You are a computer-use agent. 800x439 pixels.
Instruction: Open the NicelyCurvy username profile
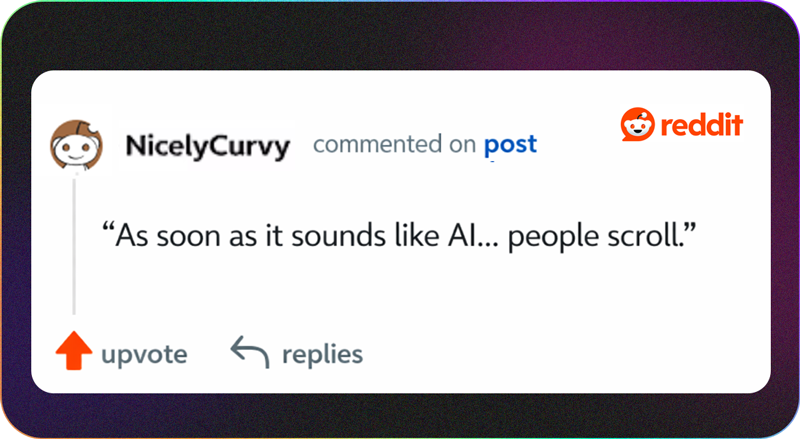click(207, 147)
